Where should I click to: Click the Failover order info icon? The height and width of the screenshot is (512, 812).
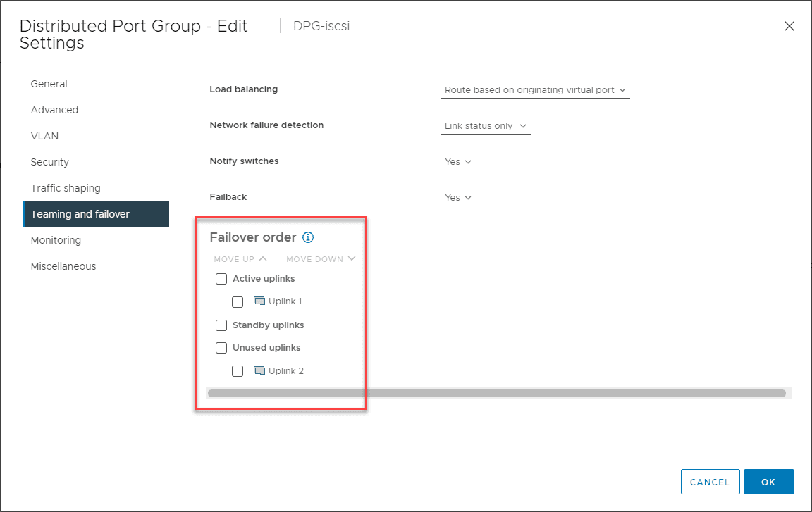[308, 237]
